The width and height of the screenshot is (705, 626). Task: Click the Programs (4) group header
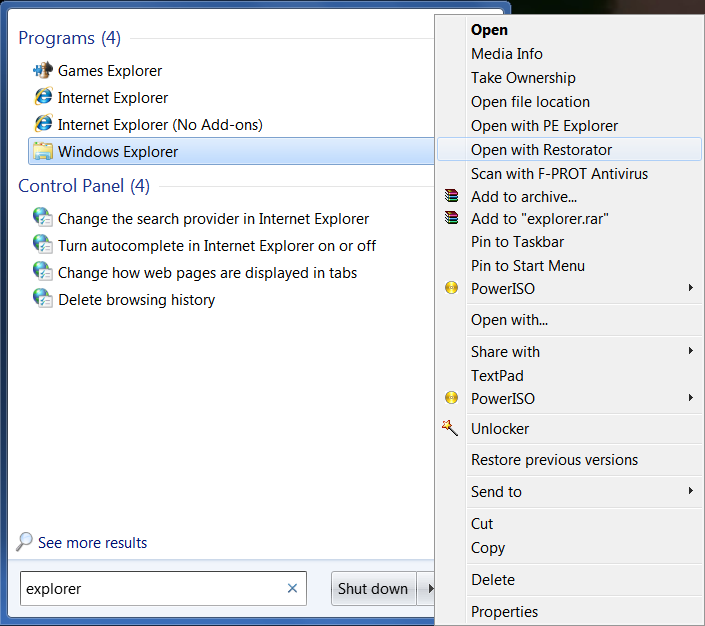click(69, 38)
